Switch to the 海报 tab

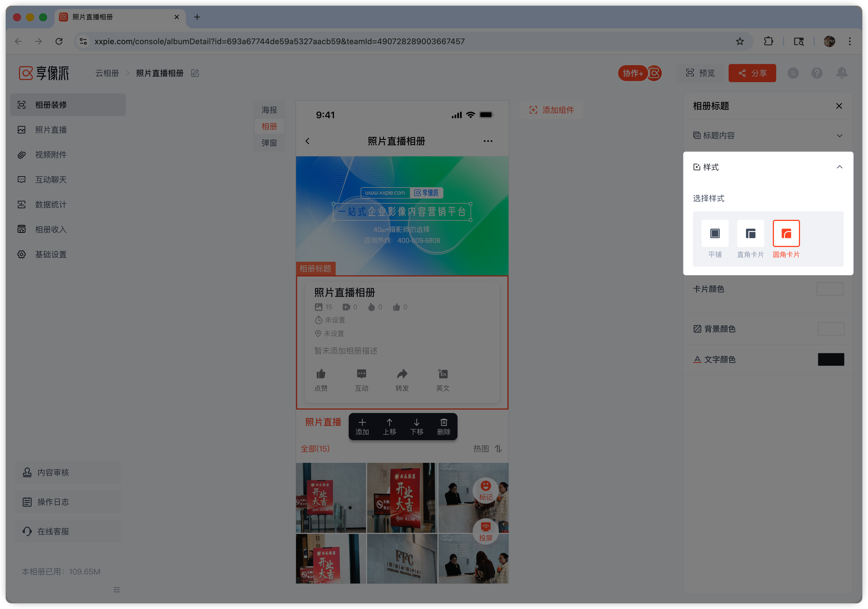[269, 110]
